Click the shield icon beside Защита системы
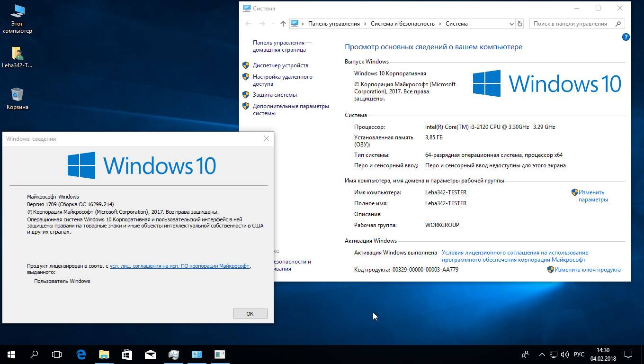Screen dimensions: 644x364 coord(246,95)
